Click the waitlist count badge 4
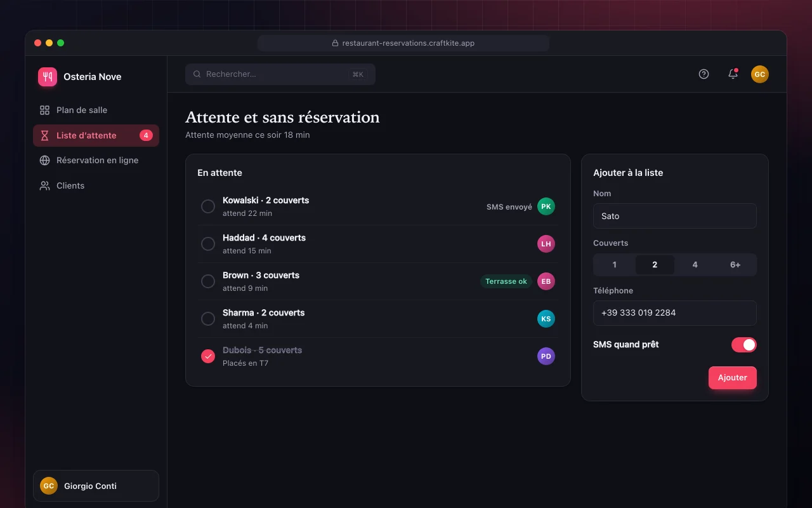Image resolution: width=812 pixels, height=508 pixels. click(x=146, y=135)
